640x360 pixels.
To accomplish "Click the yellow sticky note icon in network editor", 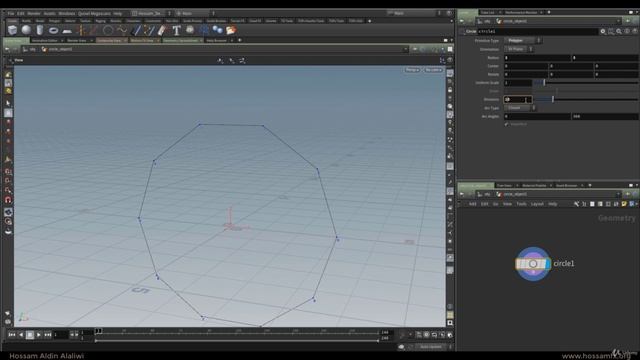I will click(624, 204).
